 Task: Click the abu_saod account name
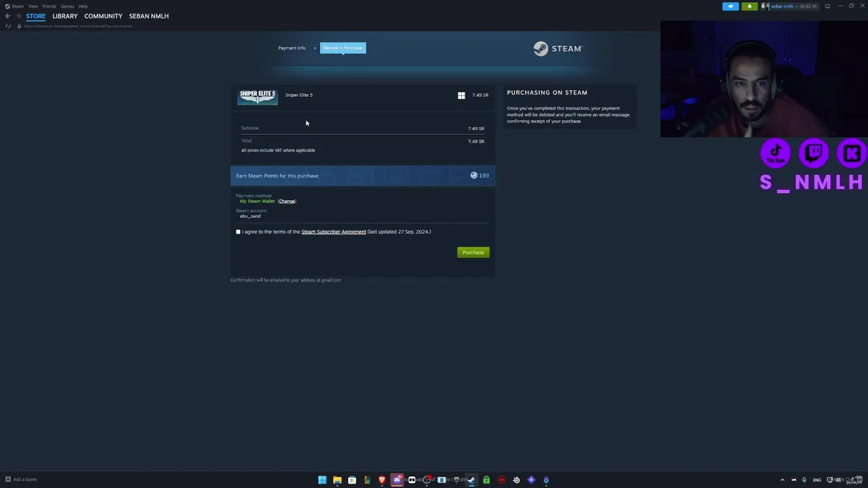[x=250, y=216]
